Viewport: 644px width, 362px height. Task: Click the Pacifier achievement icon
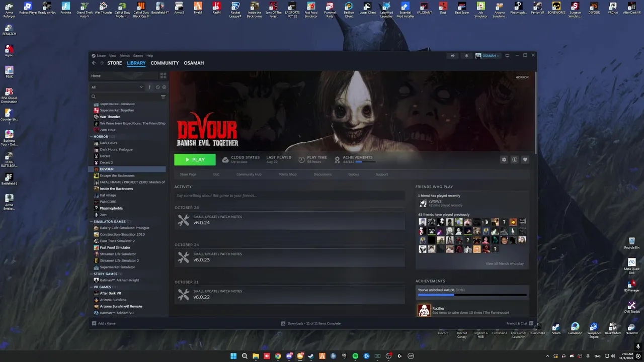pyautogui.click(x=424, y=310)
